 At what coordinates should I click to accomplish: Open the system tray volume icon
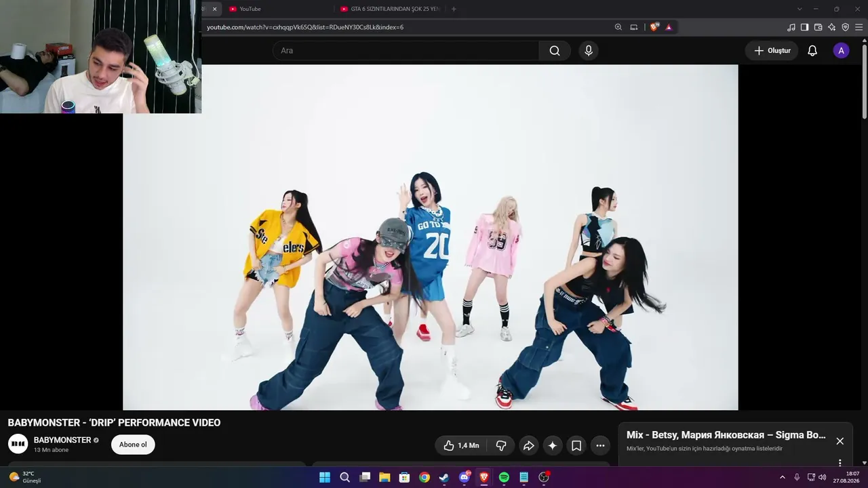(823, 477)
